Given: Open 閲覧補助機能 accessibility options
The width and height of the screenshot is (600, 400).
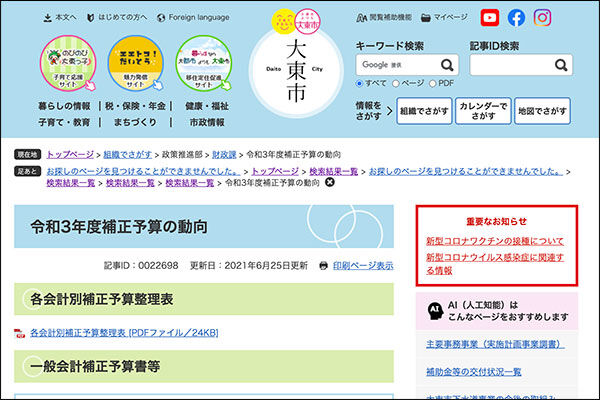Looking at the screenshot, I should point(384,18).
